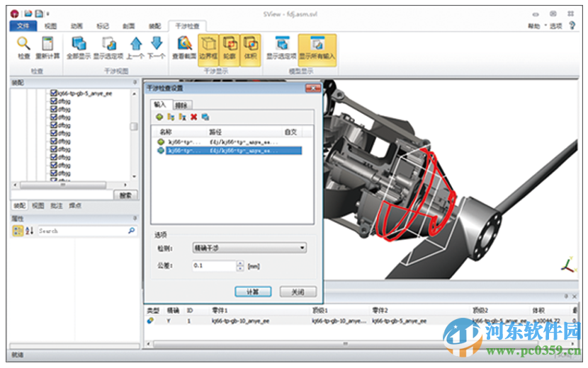The image size is (588, 368).
Task: Click the 零件2 column header in the results table
Action: (380, 310)
